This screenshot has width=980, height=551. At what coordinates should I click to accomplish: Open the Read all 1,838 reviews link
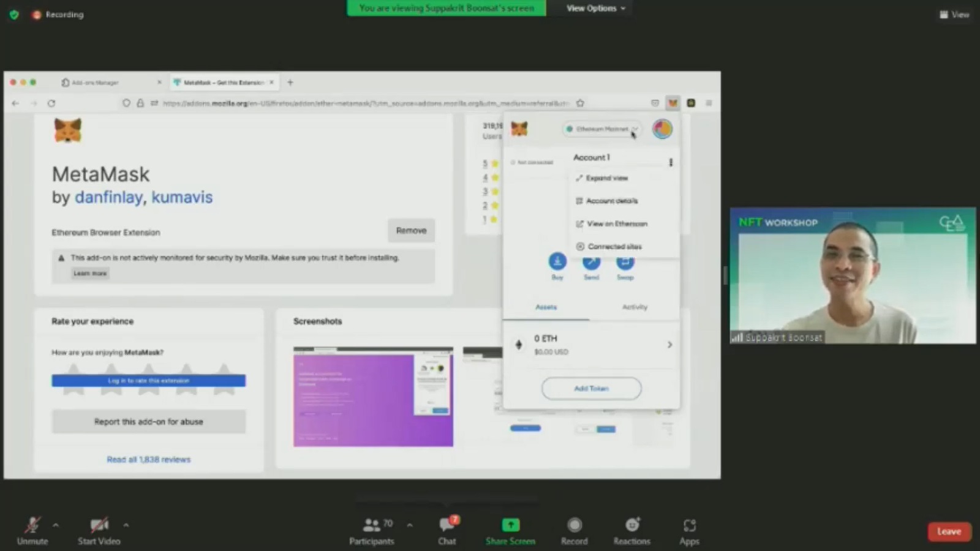(x=149, y=459)
